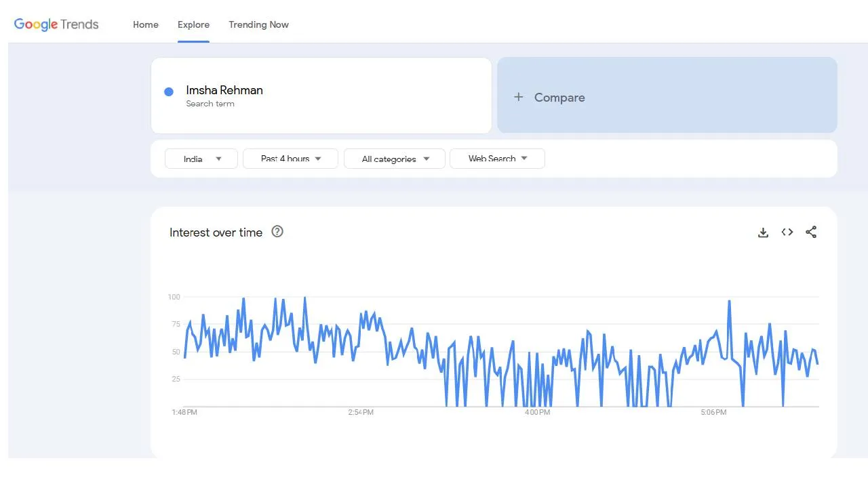
Task: Select the Explore tab
Action: pyautogui.click(x=193, y=24)
